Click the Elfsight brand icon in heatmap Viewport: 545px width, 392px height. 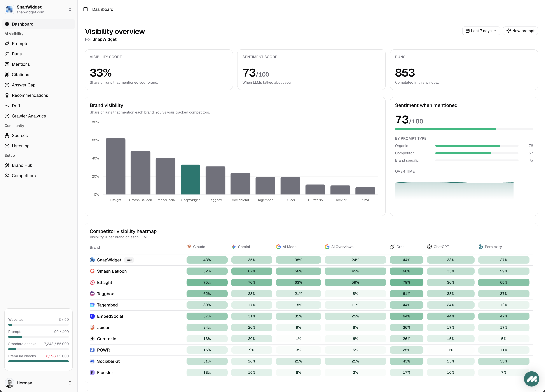(92, 282)
